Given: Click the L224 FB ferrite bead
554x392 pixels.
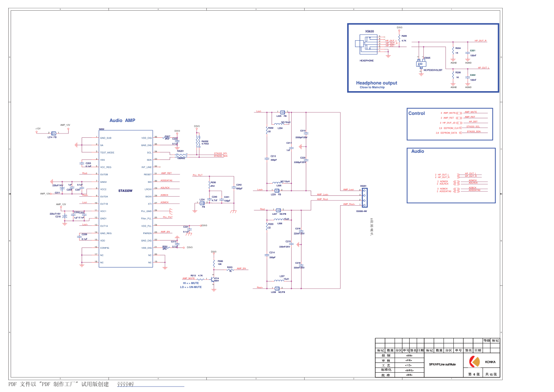Looking at the screenshot, I should (202, 203).
